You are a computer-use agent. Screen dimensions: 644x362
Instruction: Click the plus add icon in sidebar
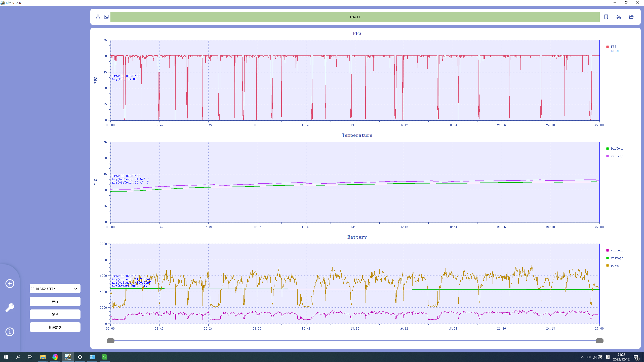[x=10, y=284]
